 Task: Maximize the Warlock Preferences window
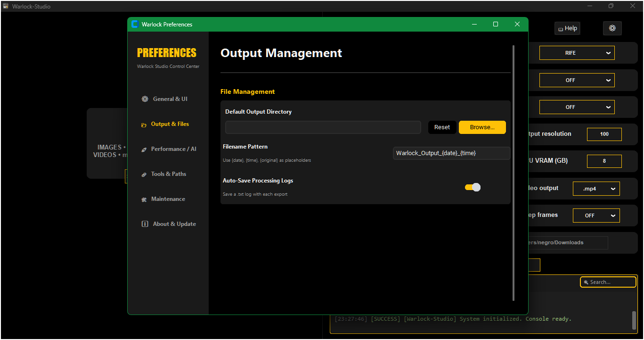[496, 25]
